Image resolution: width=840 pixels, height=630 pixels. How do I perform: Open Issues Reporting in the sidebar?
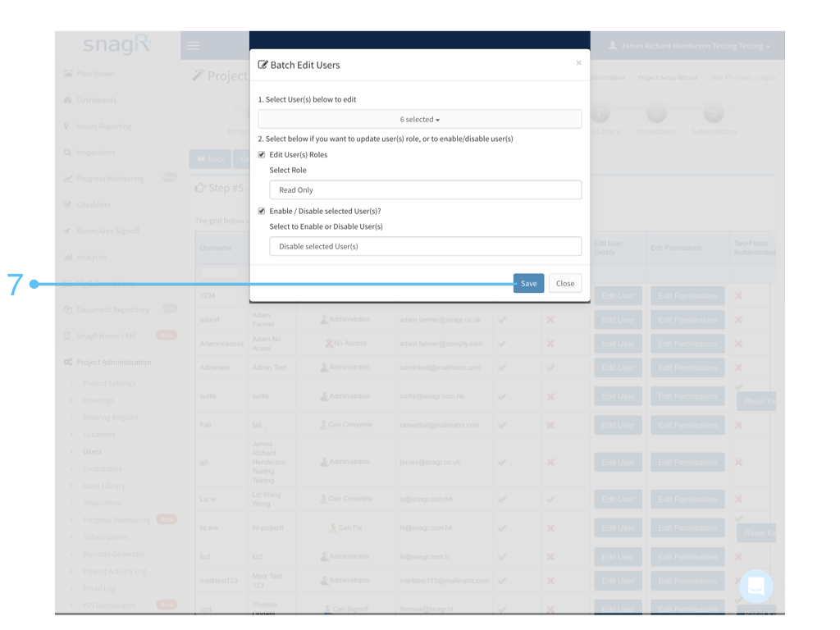click(104, 126)
